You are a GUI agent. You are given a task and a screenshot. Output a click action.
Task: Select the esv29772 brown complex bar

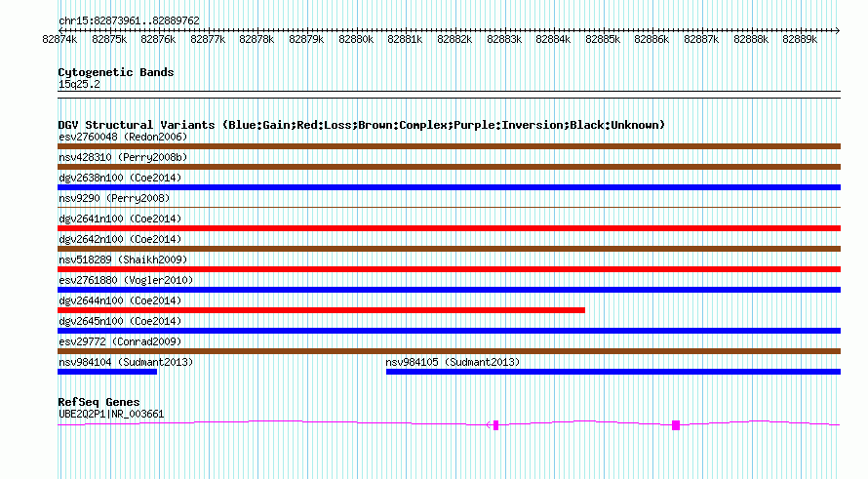pos(449,351)
